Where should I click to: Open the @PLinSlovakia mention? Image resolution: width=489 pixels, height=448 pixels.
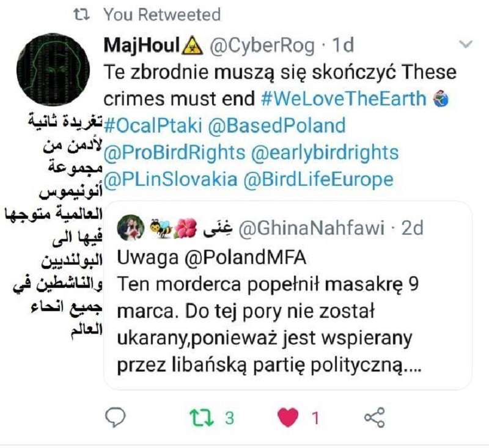171,180
